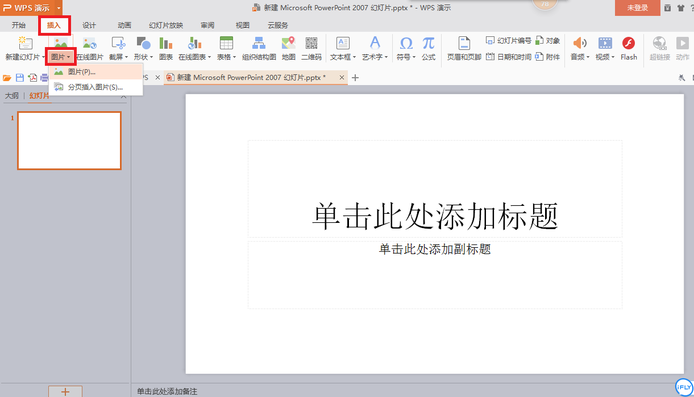This screenshot has width=694, height=397.
Task: Open the Online Picture (在线图片) tool
Action: point(89,43)
